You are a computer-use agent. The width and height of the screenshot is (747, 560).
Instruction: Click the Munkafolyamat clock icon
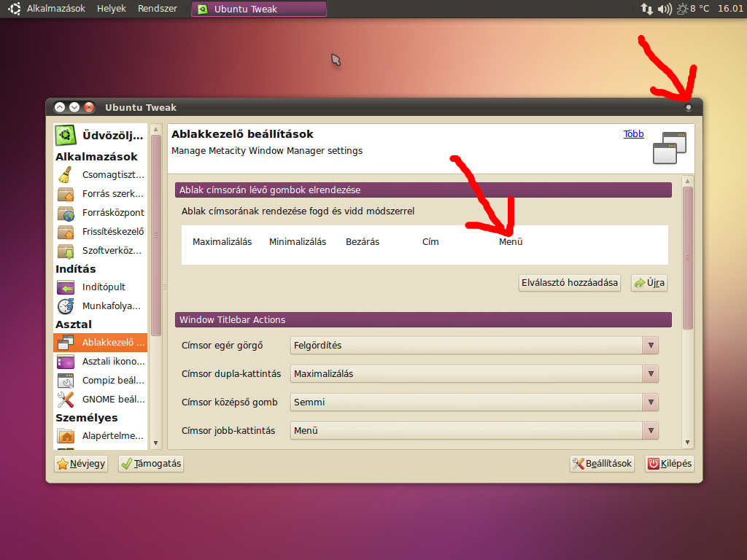coord(66,306)
